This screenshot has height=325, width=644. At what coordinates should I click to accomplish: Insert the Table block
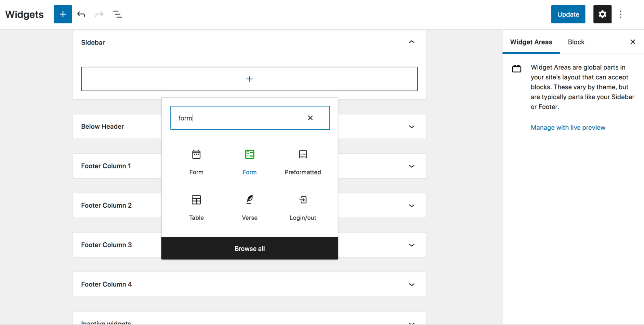196,208
